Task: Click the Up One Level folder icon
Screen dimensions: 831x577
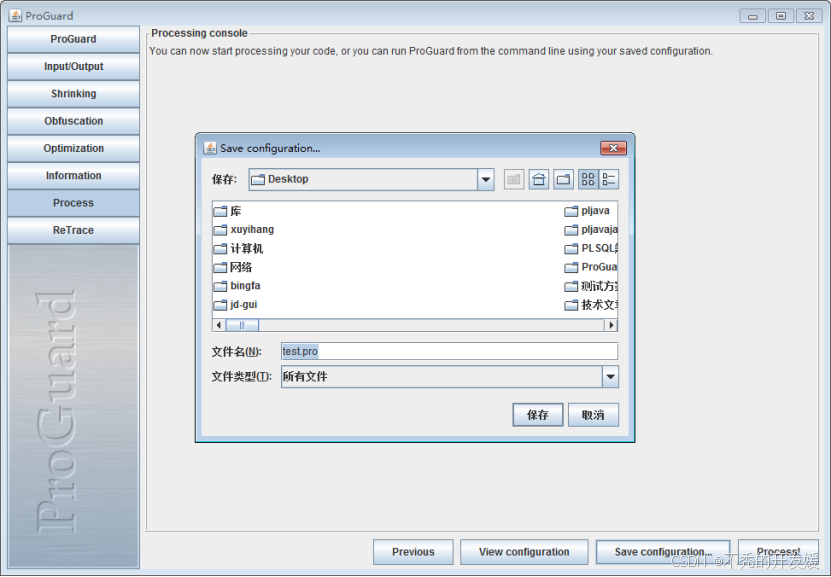Action: point(514,180)
